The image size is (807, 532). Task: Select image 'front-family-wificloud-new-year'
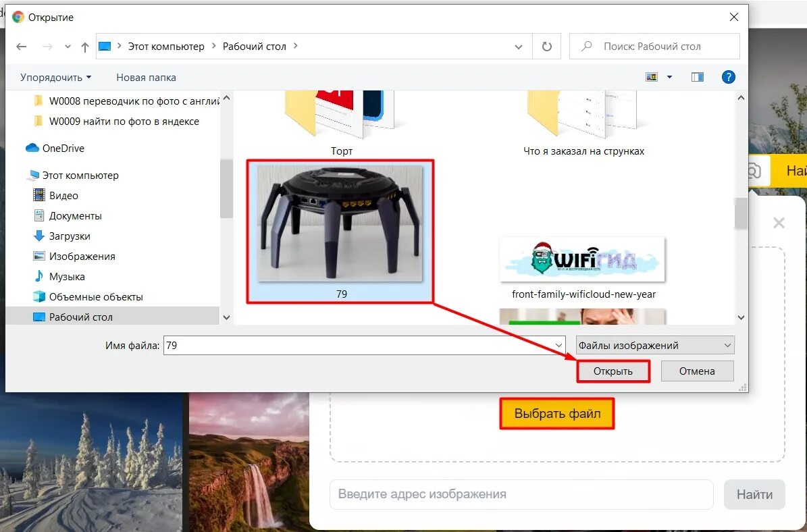[583, 268]
